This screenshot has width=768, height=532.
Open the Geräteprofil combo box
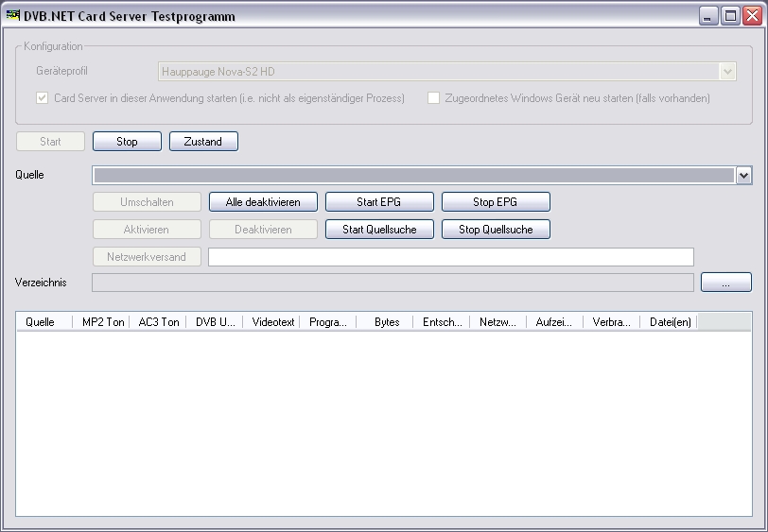pos(726,72)
